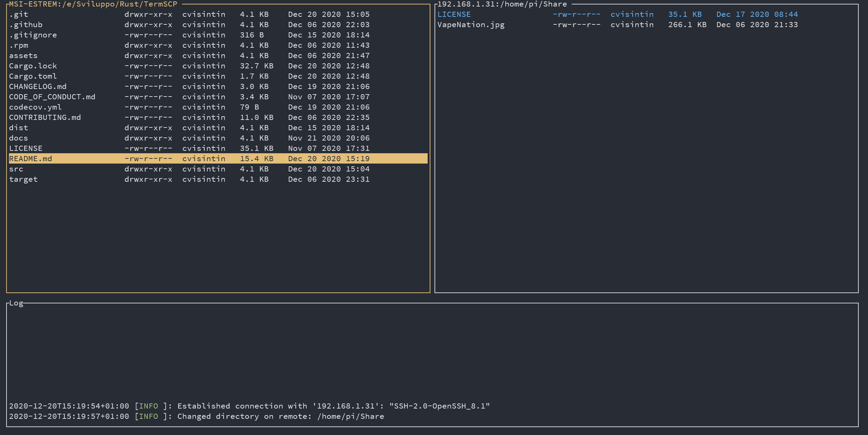Pick the CONTRIBUTING.md file
868x435 pixels.
(45, 118)
